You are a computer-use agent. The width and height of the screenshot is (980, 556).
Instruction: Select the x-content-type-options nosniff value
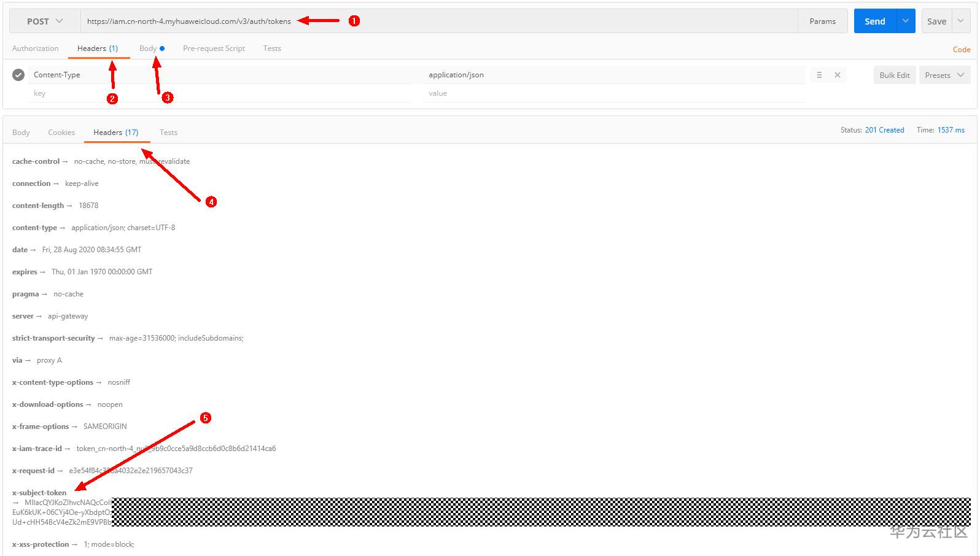click(x=119, y=382)
